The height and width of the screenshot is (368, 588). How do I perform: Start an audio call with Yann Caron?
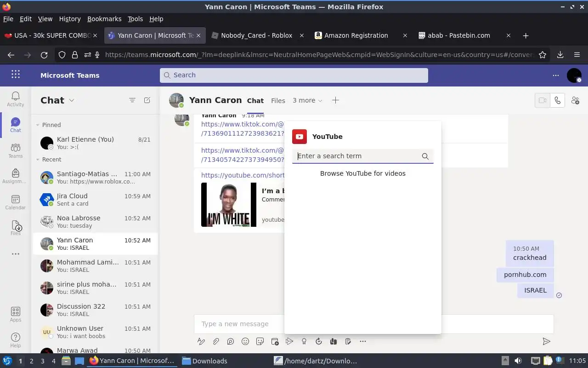(557, 100)
